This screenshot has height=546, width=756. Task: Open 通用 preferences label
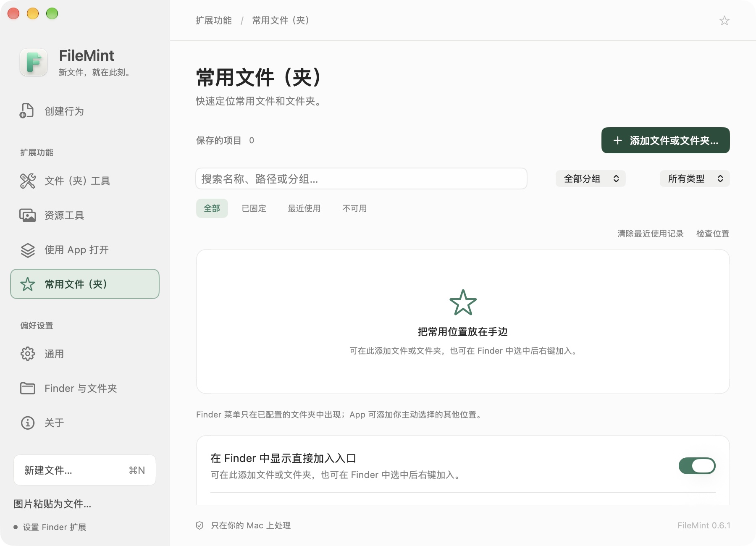click(54, 354)
